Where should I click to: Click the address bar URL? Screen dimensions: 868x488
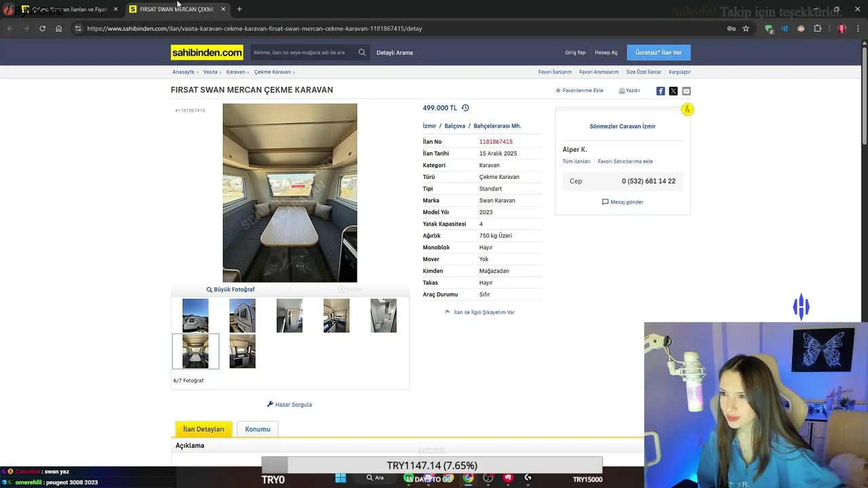click(254, 28)
